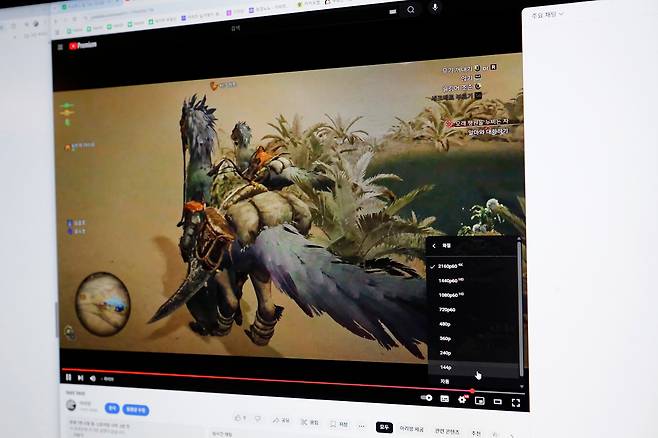
Task: Start voice search with the microphone icon
Action: [x=435, y=8]
